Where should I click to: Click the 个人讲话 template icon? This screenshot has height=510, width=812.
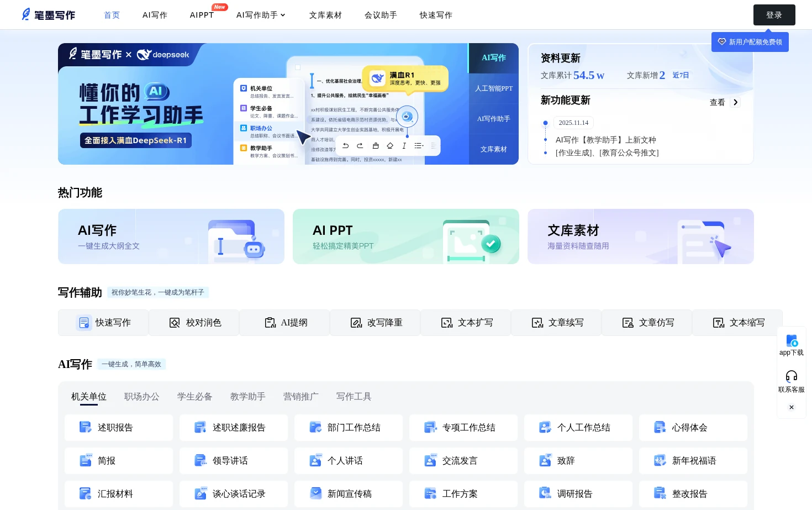click(x=315, y=460)
